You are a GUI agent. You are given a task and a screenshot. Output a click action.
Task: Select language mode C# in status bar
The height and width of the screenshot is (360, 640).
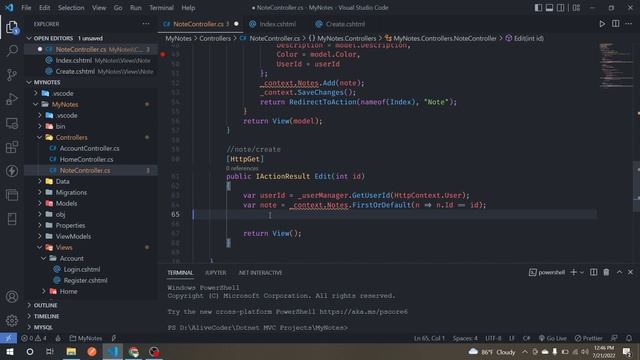[x=527, y=338]
